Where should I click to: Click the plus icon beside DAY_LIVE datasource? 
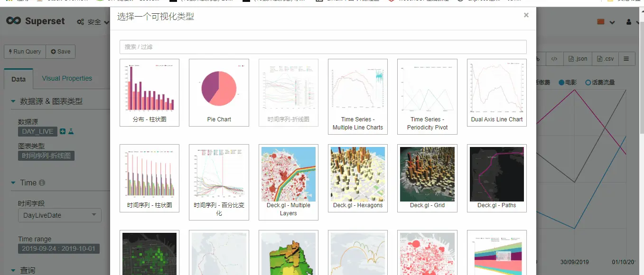tap(62, 131)
